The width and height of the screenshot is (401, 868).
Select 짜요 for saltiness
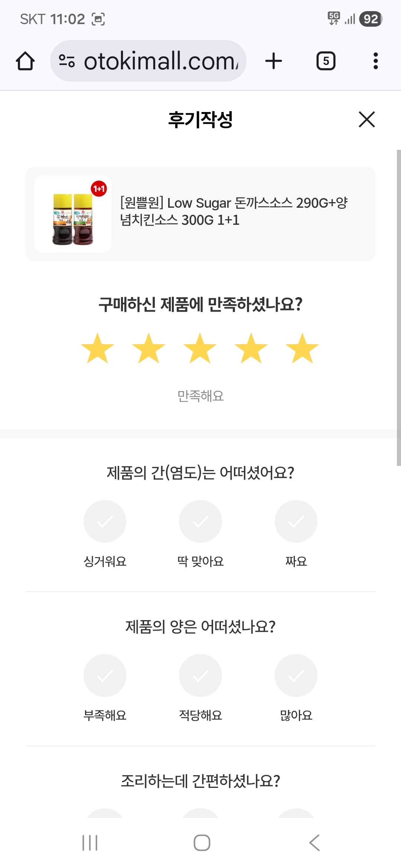[x=296, y=522]
